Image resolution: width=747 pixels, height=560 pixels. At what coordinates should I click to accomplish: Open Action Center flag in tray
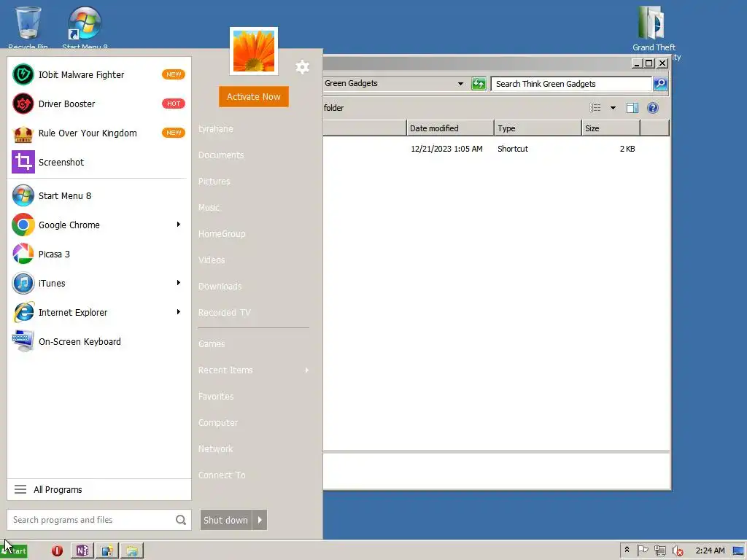click(x=642, y=551)
